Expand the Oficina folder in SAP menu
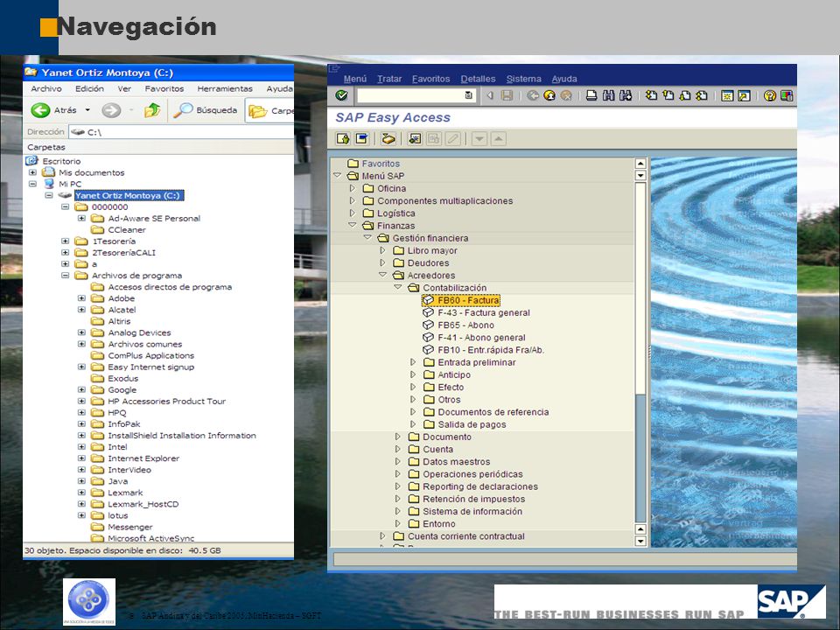The width and height of the screenshot is (840, 630). tap(352, 188)
